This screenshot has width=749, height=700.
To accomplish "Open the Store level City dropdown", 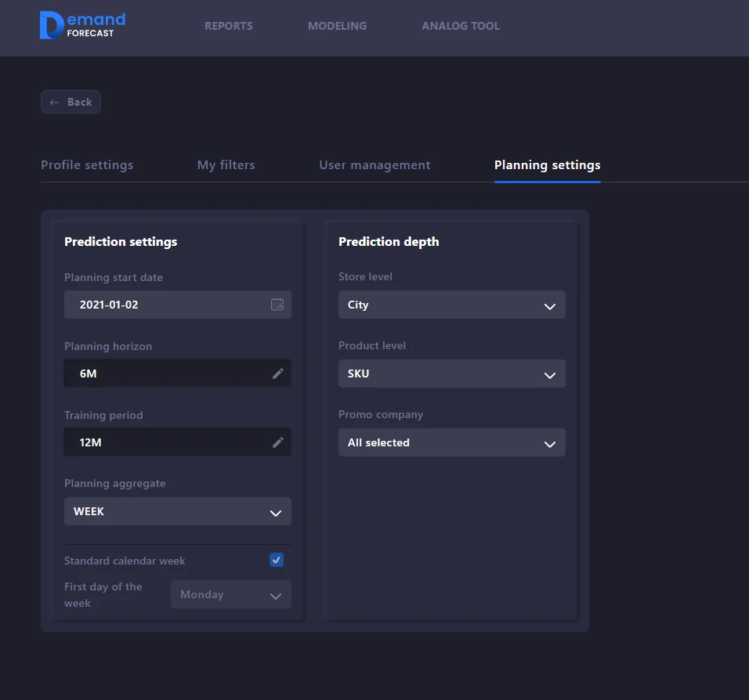I will (x=451, y=305).
